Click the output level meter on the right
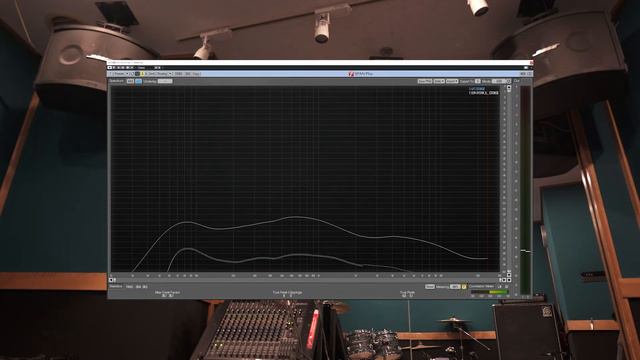Screen dimensions: 640x360 click(x=526, y=190)
